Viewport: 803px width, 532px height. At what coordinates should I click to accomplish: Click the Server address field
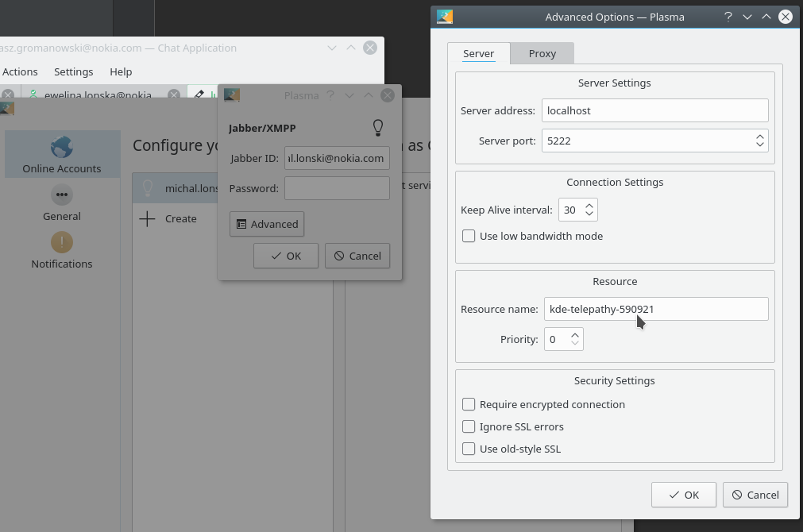655,110
